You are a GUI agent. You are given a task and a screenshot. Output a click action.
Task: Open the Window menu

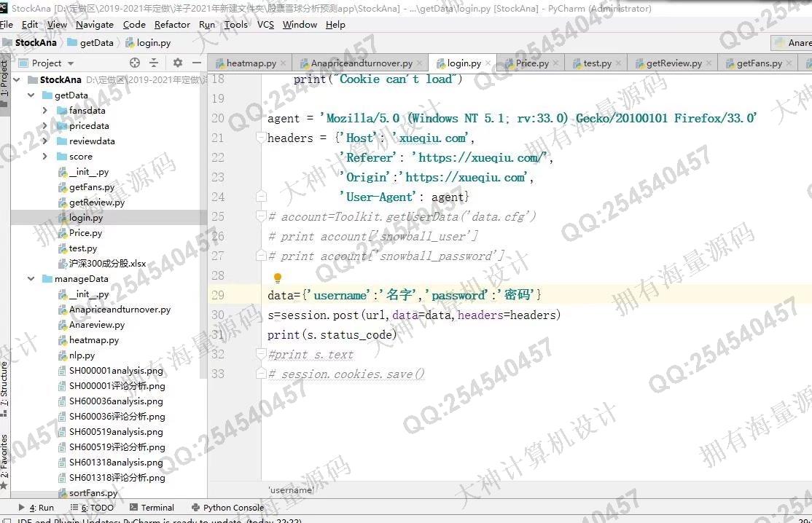point(300,24)
